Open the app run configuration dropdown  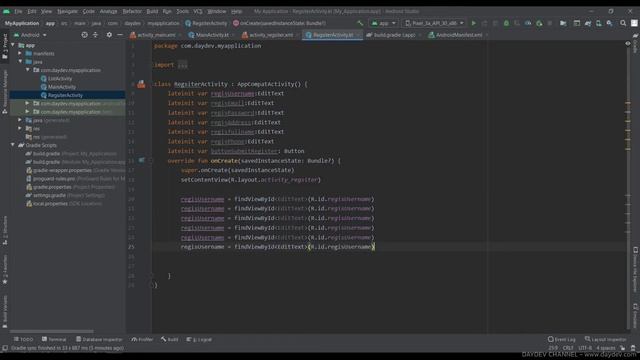[383, 23]
